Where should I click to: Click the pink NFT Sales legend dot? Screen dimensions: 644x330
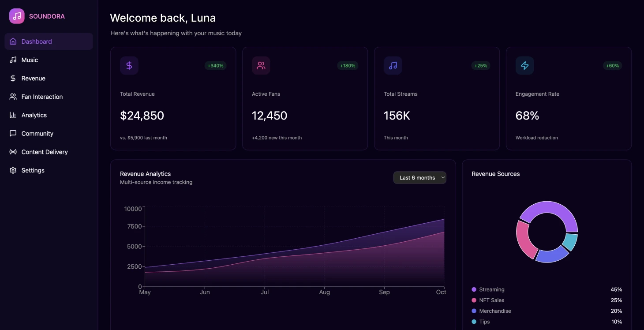pyautogui.click(x=474, y=300)
